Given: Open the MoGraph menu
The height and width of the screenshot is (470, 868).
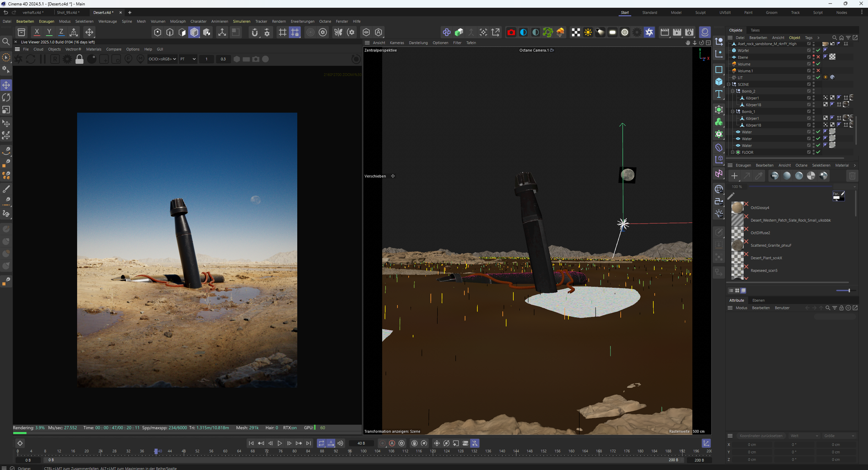Looking at the screenshot, I should tap(178, 22).
